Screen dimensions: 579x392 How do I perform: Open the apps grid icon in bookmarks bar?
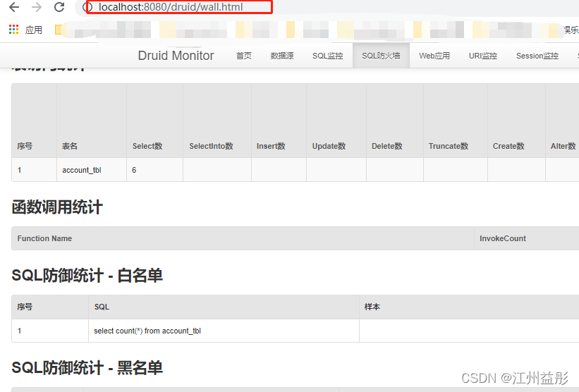point(13,30)
